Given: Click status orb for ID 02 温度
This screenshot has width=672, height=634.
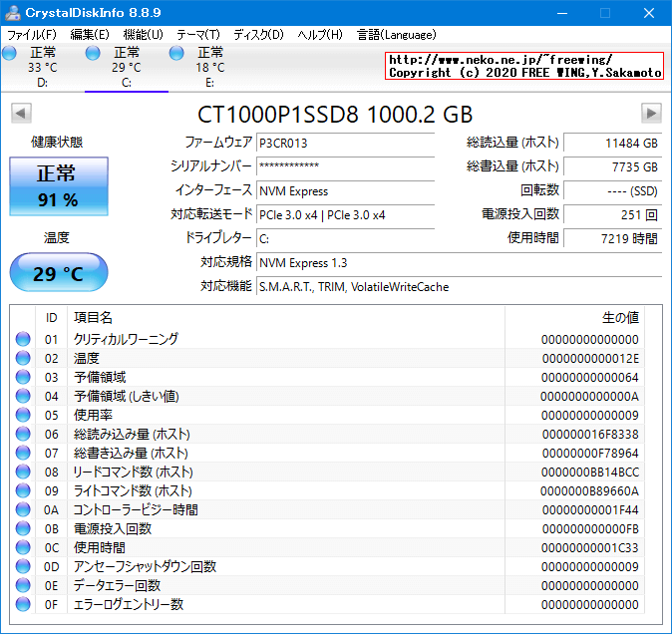Looking at the screenshot, I should (23, 358).
